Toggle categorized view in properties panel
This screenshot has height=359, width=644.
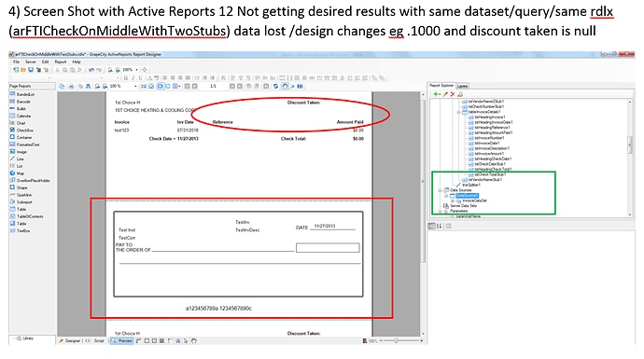(431, 226)
